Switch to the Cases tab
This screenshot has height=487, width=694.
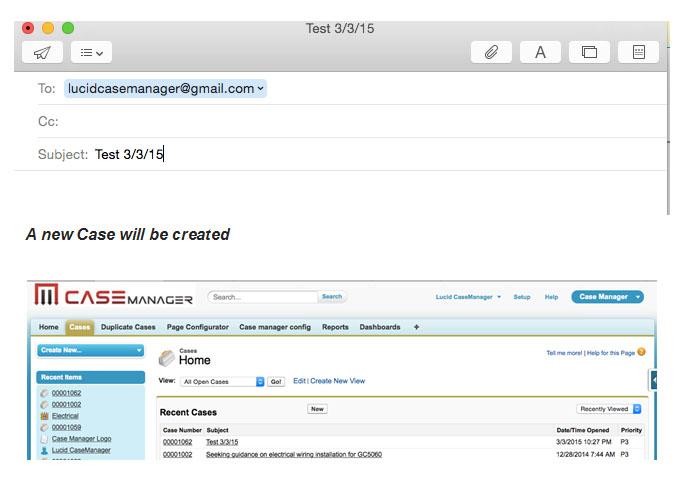click(80, 327)
